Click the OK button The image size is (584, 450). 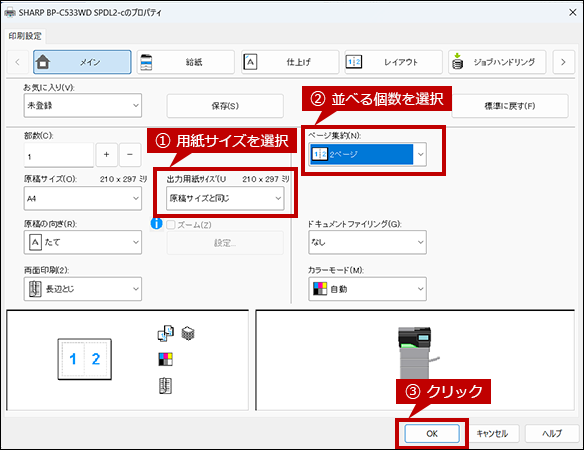(x=432, y=434)
